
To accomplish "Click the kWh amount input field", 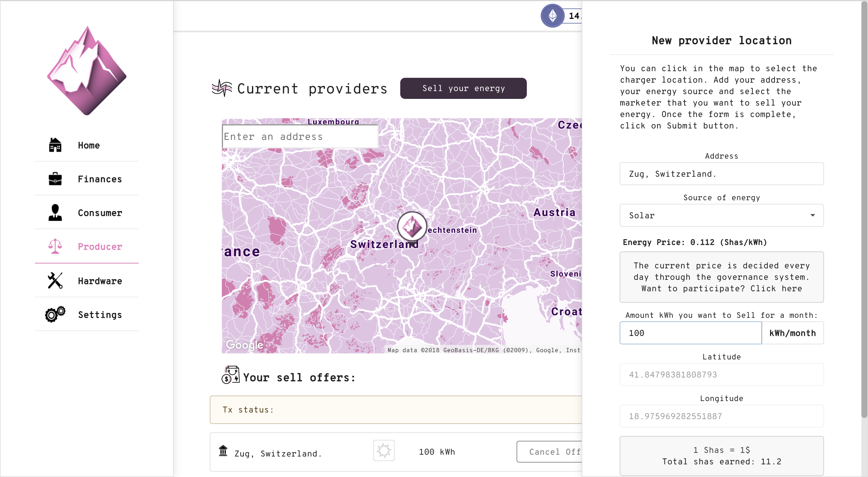I will tap(690, 333).
